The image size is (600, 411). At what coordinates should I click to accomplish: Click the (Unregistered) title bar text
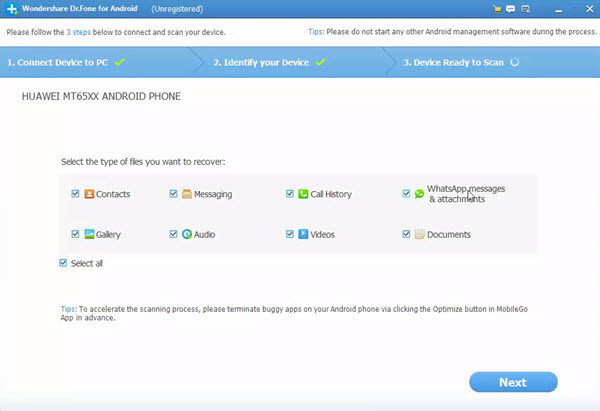coord(177,9)
